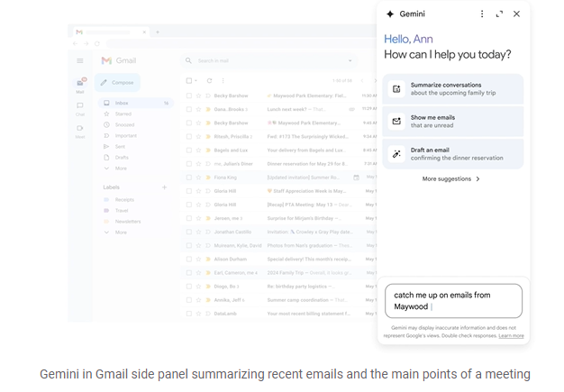Viewport: 564px width, 392px height.
Task: Click the Gemini prompt text box
Action: 452,300
